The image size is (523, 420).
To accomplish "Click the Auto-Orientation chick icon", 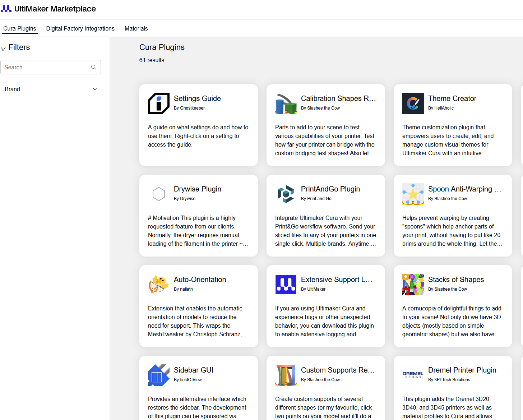I will (x=158, y=285).
